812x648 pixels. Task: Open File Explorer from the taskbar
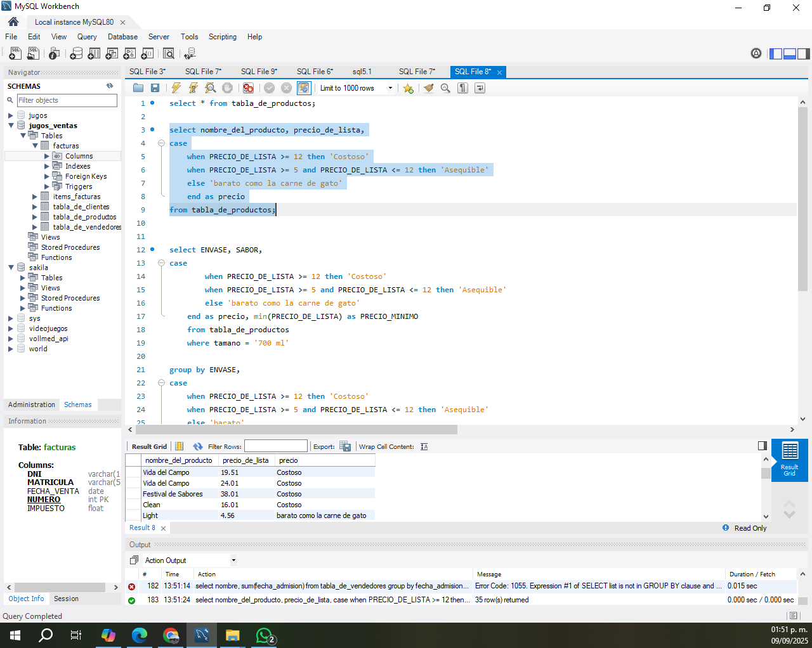click(232, 635)
